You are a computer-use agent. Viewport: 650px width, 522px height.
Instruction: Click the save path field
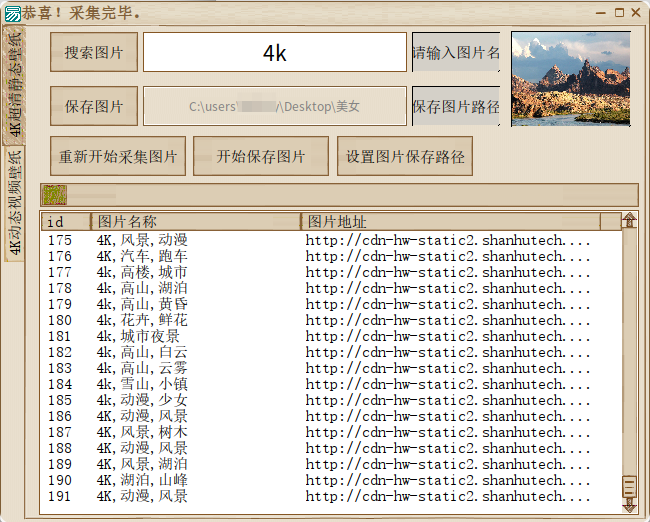(275, 106)
